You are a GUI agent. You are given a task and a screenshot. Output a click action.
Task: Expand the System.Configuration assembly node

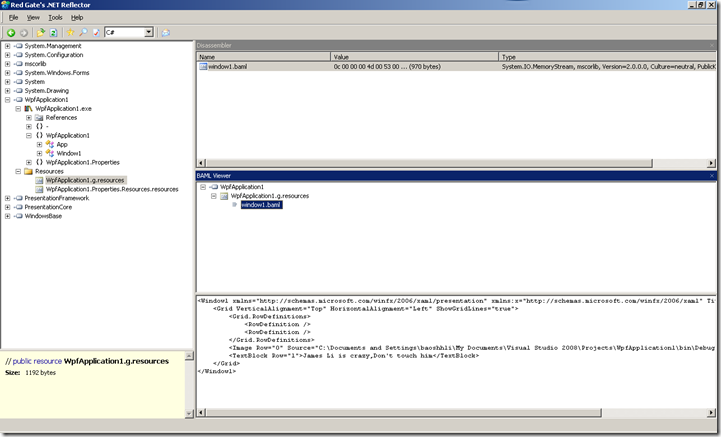coord(7,55)
